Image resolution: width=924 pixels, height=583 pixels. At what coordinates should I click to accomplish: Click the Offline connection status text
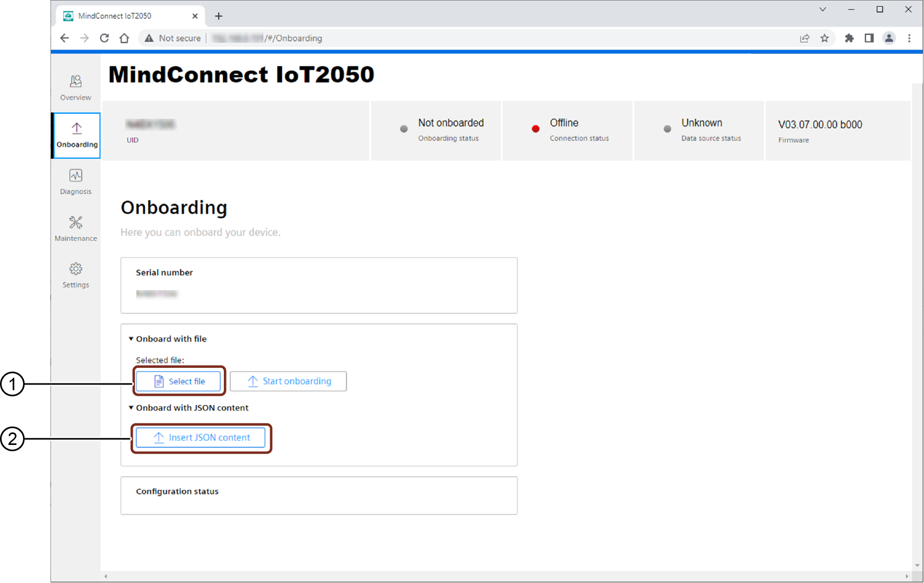point(564,123)
